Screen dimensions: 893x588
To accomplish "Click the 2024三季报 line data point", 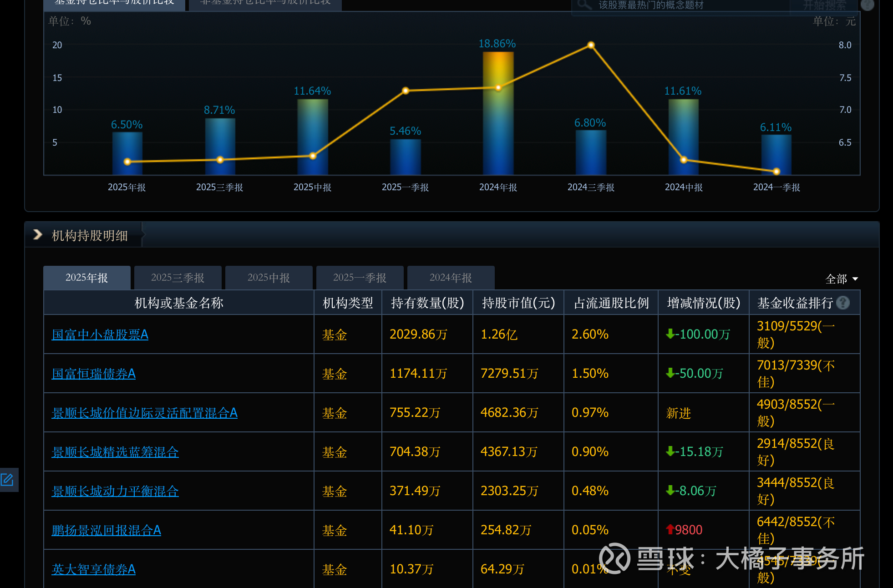I will (x=591, y=45).
